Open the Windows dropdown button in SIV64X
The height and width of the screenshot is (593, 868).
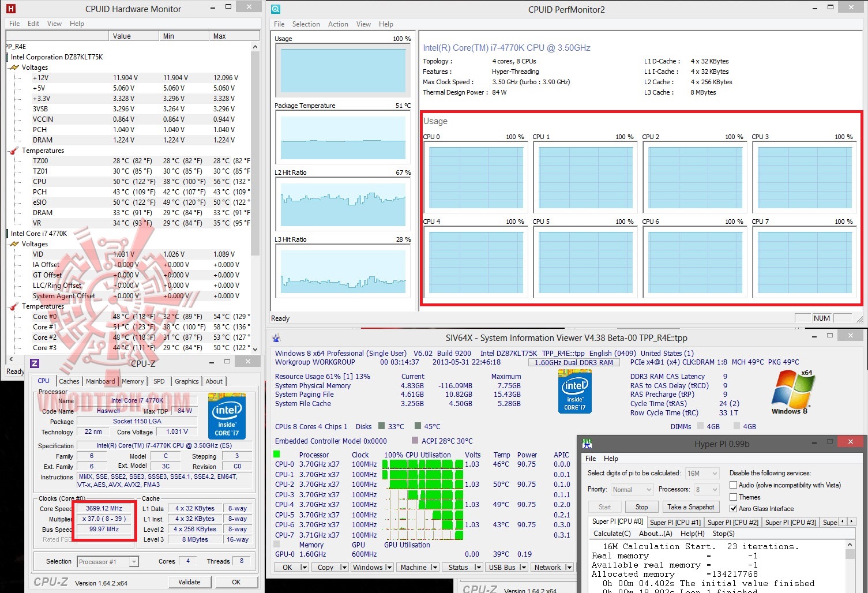tap(371, 567)
